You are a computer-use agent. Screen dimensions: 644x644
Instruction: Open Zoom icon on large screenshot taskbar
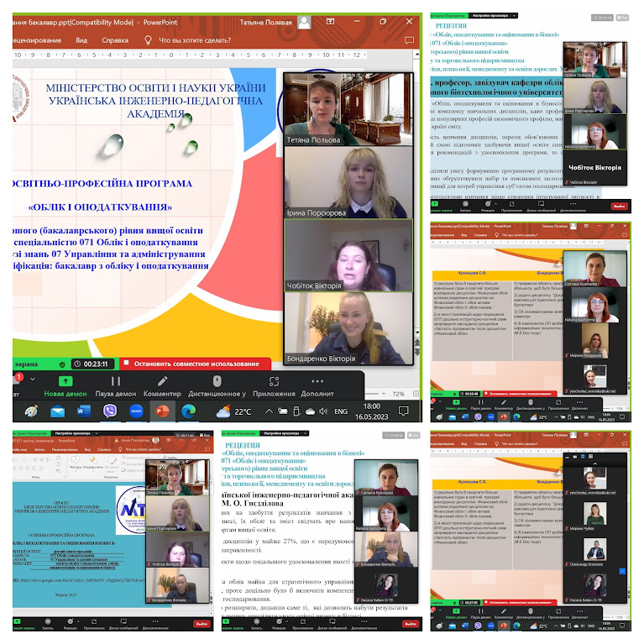click(136, 411)
